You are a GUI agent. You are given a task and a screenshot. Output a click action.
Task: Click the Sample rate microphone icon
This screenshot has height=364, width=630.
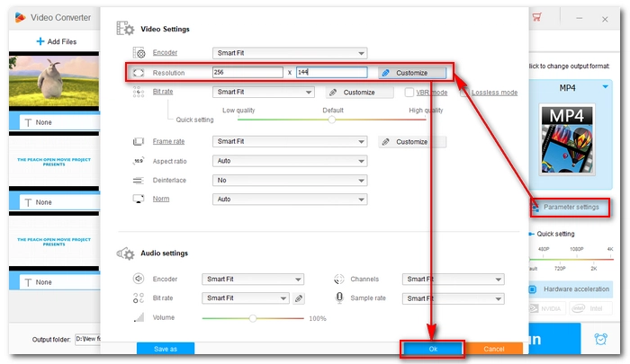339,297
